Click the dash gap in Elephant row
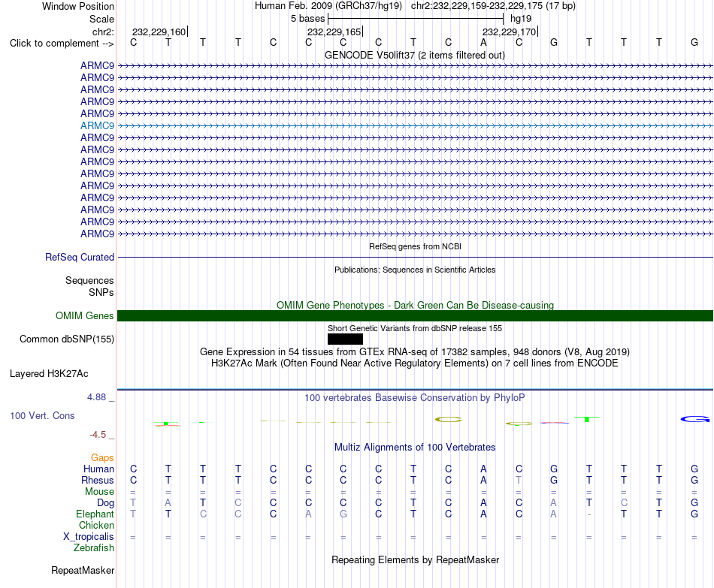 (x=588, y=514)
